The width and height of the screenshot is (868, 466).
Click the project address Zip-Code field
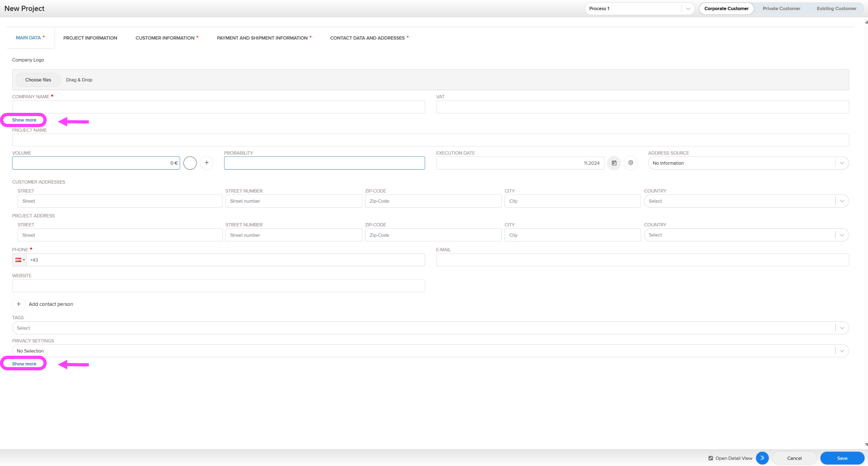tap(433, 235)
